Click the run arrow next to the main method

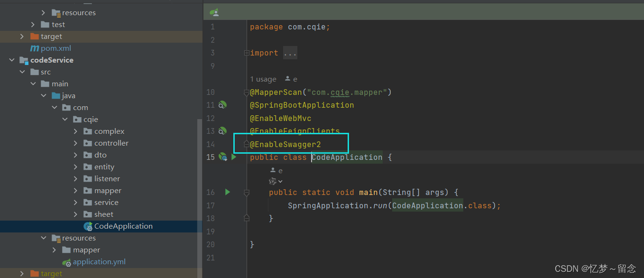pyautogui.click(x=227, y=192)
